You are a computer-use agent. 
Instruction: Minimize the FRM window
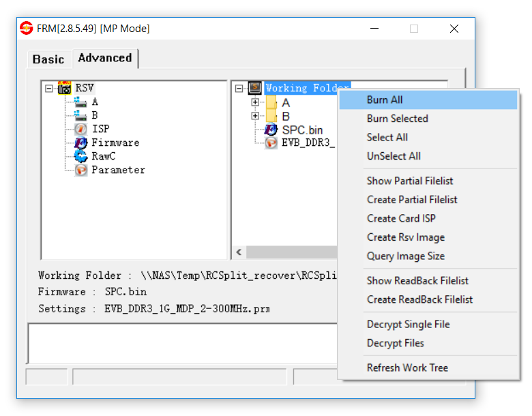click(374, 29)
